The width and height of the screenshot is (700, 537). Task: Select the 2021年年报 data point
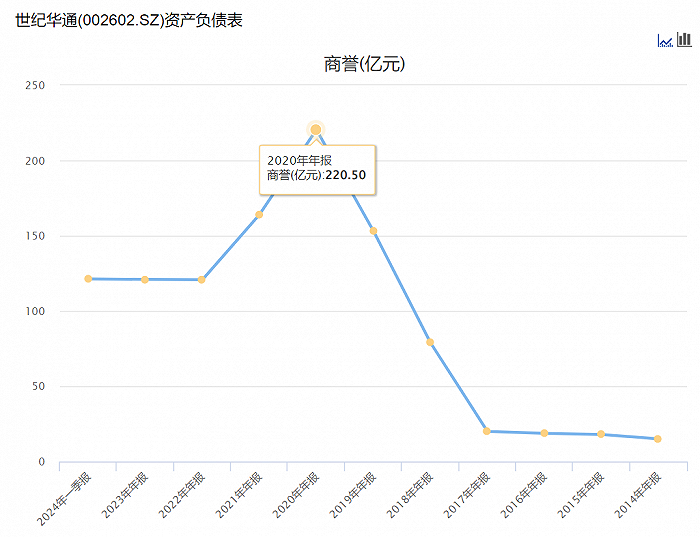(x=259, y=214)
